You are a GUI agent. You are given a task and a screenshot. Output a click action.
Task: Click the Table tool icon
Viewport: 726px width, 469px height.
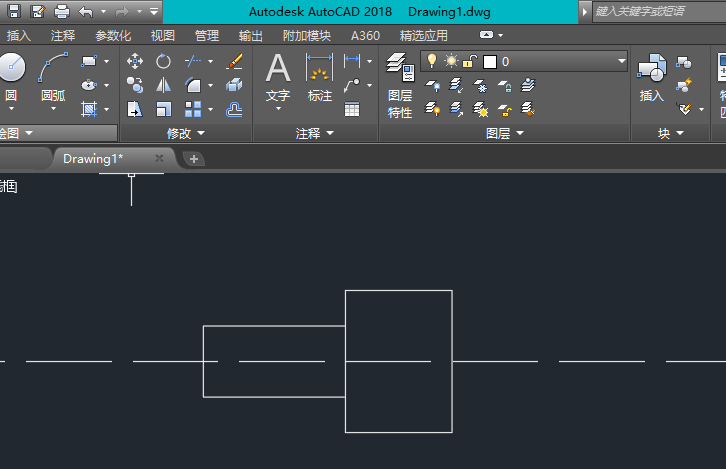coord(352,110)
